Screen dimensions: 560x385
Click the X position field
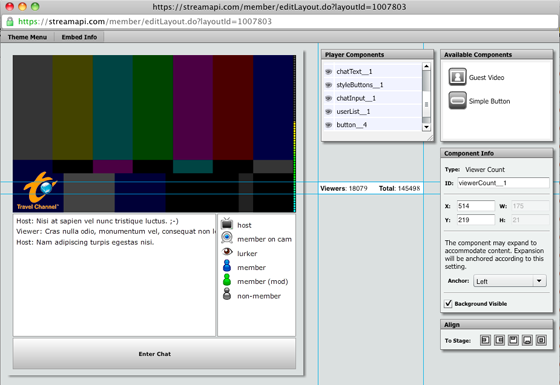476,206
